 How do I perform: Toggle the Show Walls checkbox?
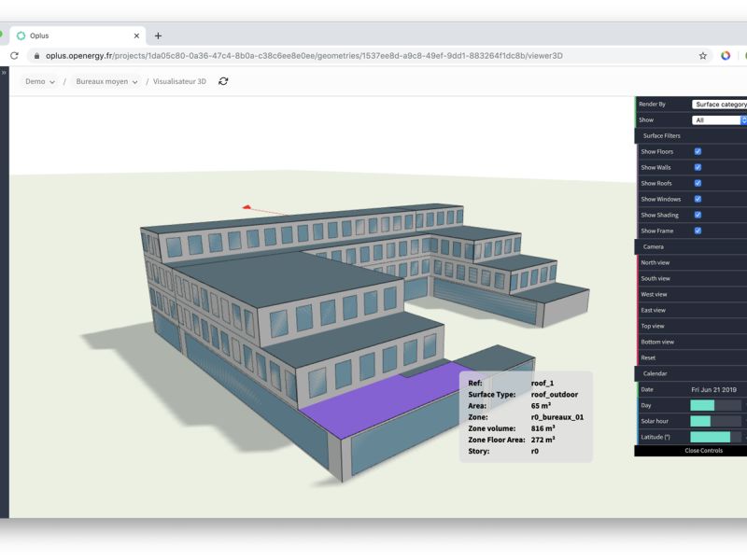point(698,167)
